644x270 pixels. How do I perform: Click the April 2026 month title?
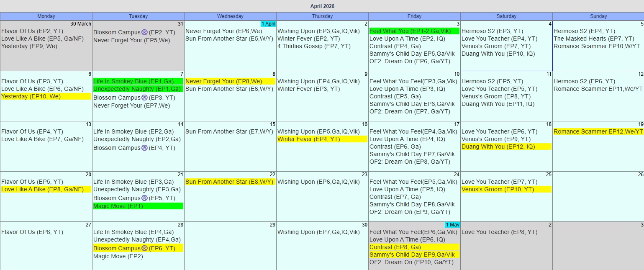(x=322, y=6)
